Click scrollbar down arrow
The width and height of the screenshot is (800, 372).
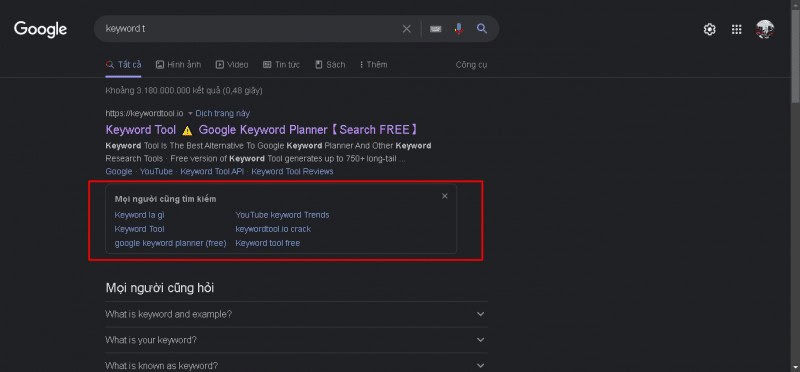point(795,367)
